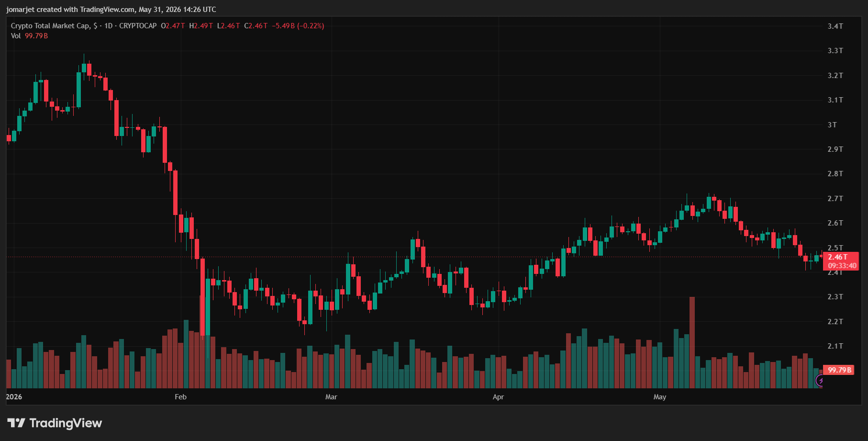Click the "CRYPTOCAP" source label
This screenshot has height=441, width=868.
(x=138, y=26)
